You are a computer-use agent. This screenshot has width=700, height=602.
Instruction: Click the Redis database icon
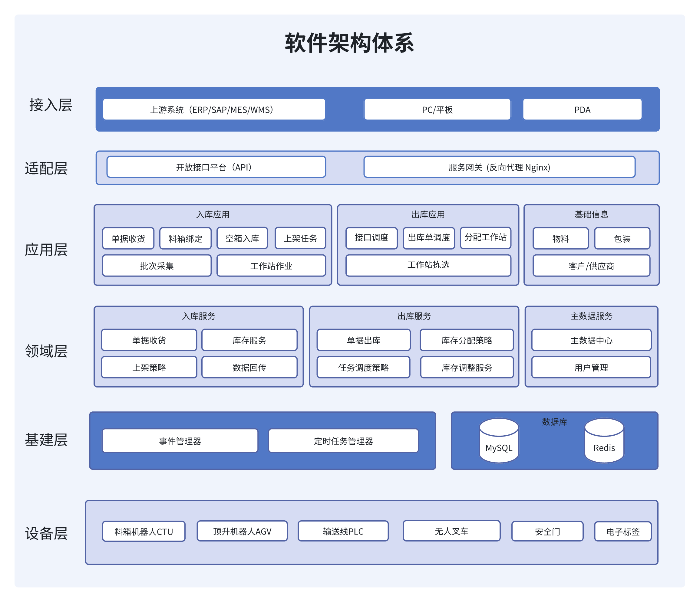pos(604,441)
